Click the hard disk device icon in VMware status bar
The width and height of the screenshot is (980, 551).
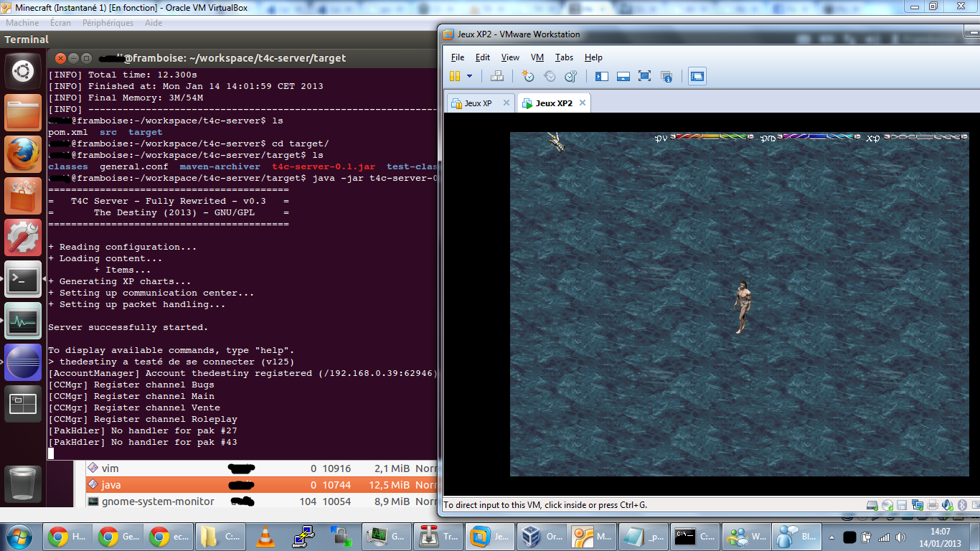872,505
